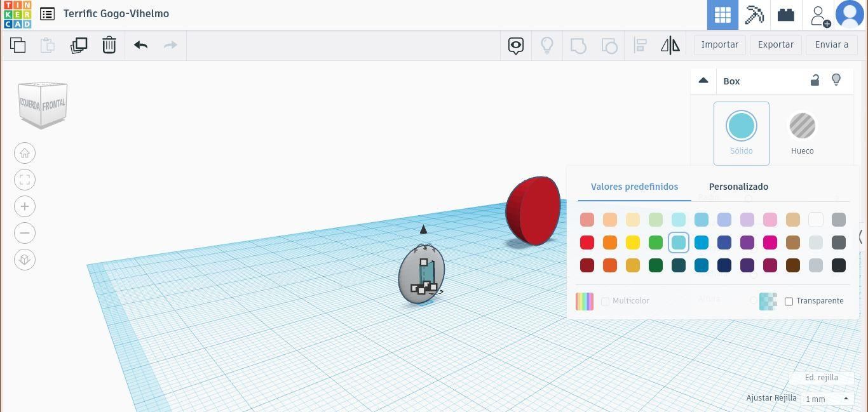Open the pickaxe blocks mode
This screenshot has width=868, height=412.
(754, 15)
